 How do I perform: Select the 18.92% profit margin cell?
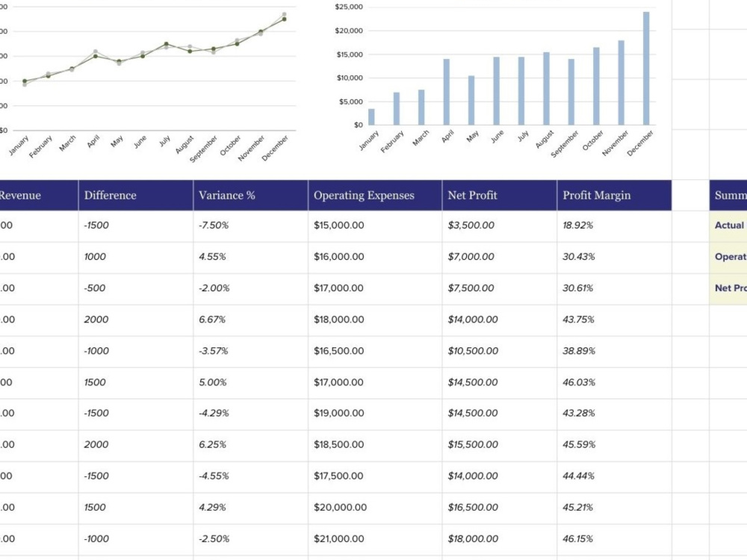click(614, 225)
